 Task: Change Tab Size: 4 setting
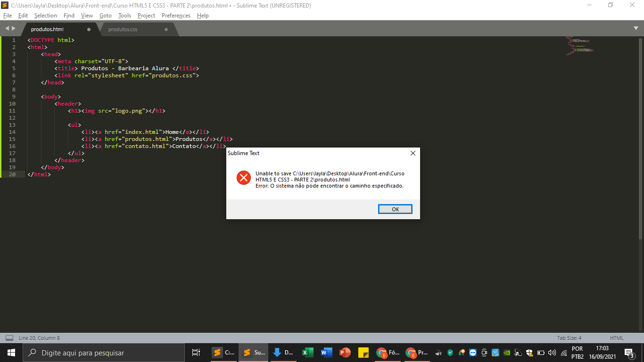click(569, 338)
